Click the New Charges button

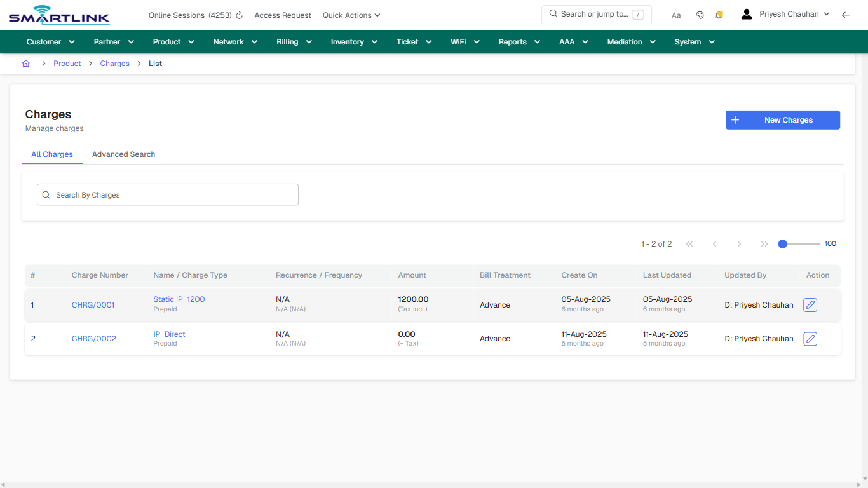[x=782, y=119]
